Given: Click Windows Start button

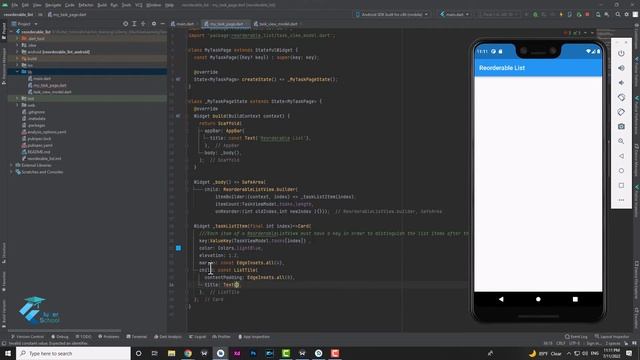Looking at the screenshot, I should (x=8, y=353).
